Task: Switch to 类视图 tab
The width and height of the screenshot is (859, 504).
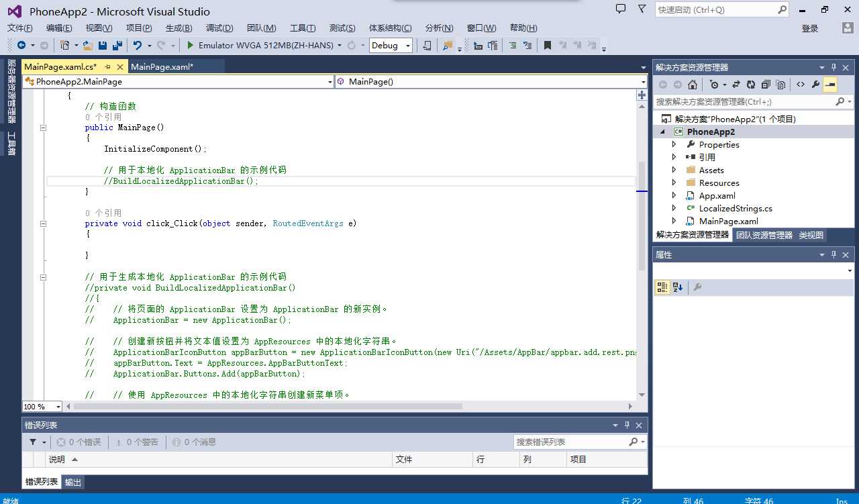Action: click(811, 235)
